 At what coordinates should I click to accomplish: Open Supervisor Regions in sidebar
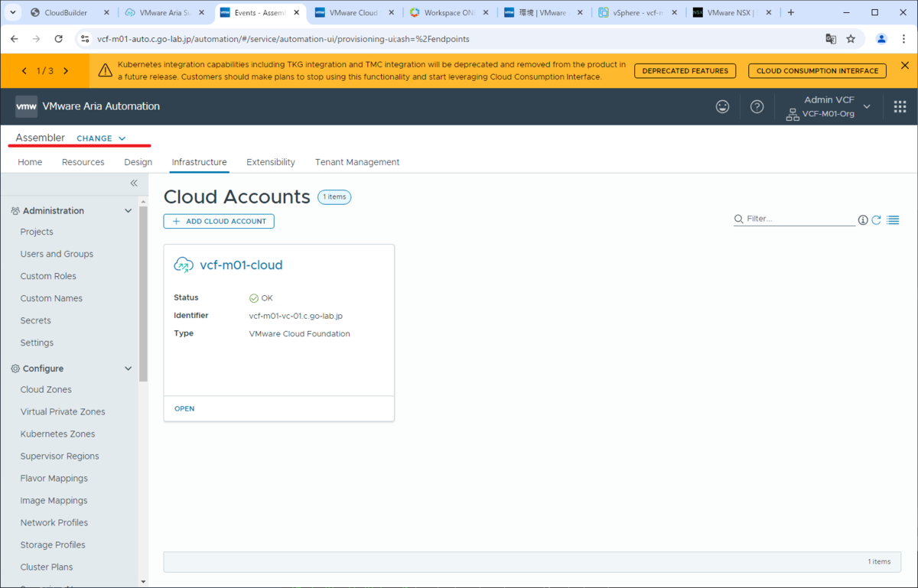[x=60, y=456]
